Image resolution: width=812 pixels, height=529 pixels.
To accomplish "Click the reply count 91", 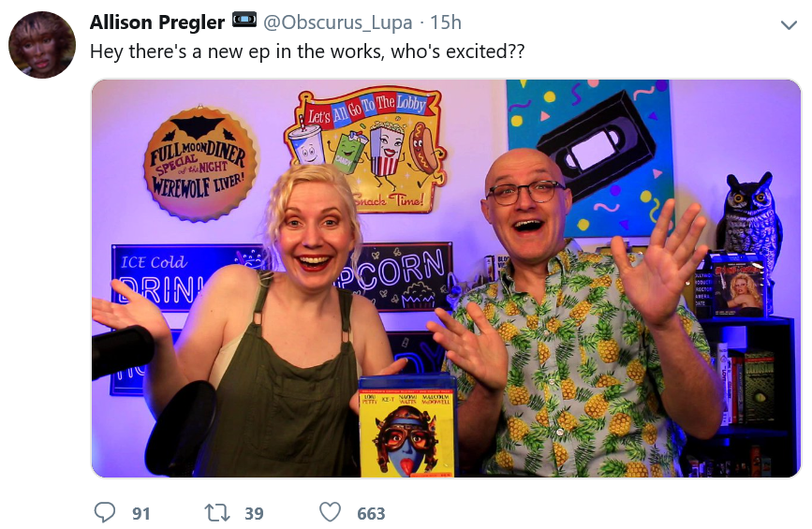I will [x=140, y=513].
